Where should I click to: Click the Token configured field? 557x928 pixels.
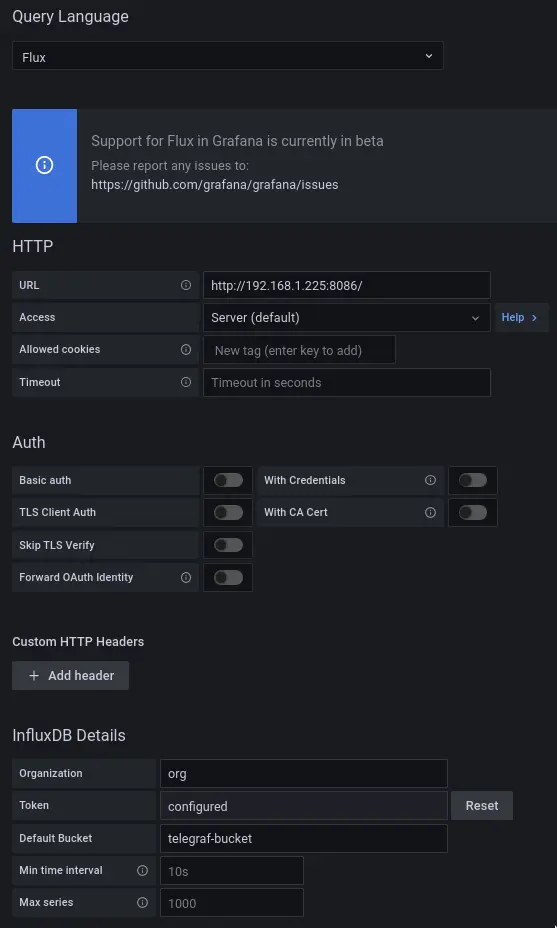click(x=304, y=805)
